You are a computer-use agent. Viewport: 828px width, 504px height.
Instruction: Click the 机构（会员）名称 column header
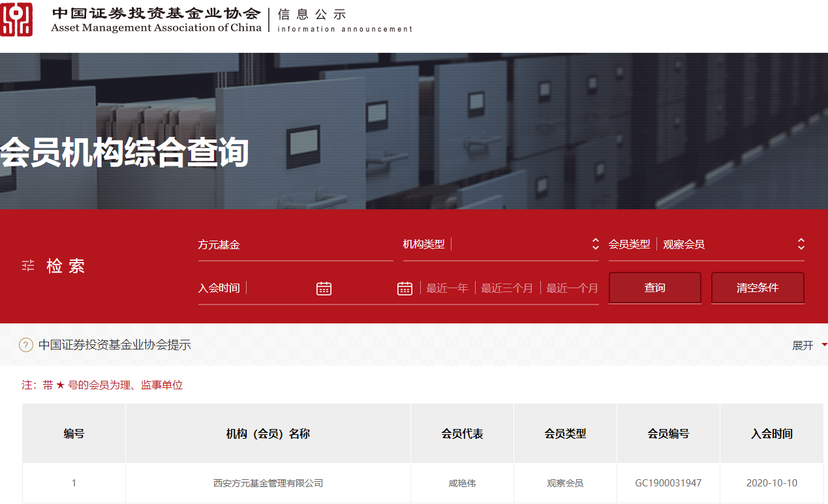click(x=268, y=434)
